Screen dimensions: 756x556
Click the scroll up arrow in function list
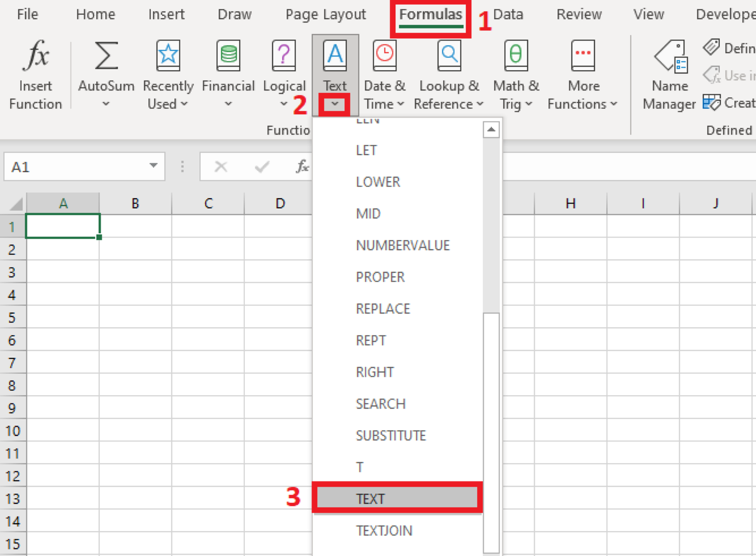491,128
